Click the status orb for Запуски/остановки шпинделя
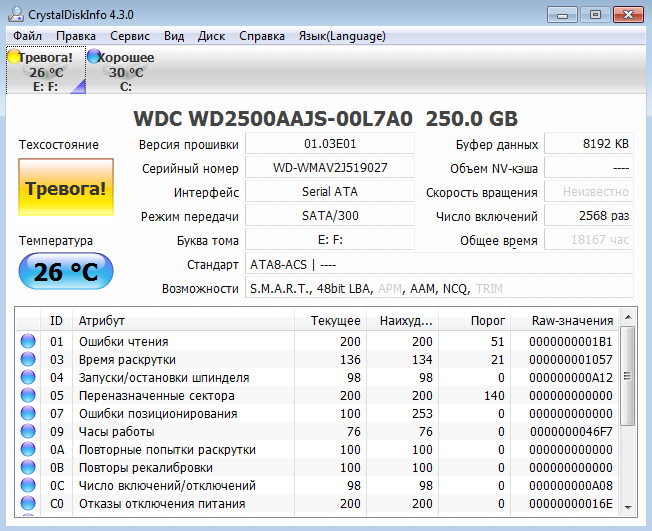 click(28, 377)
